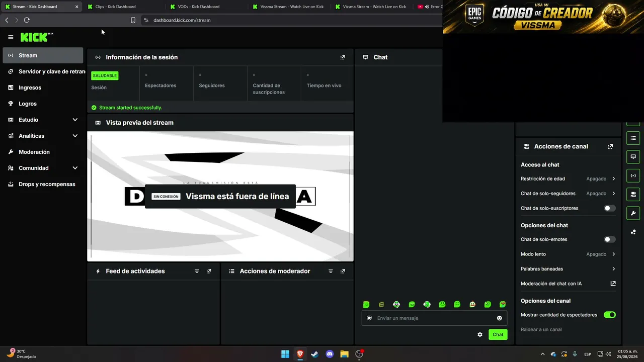Open Servidor y clave de retransmisión
The height and width of the screenshot is (362, 644).
43,71
